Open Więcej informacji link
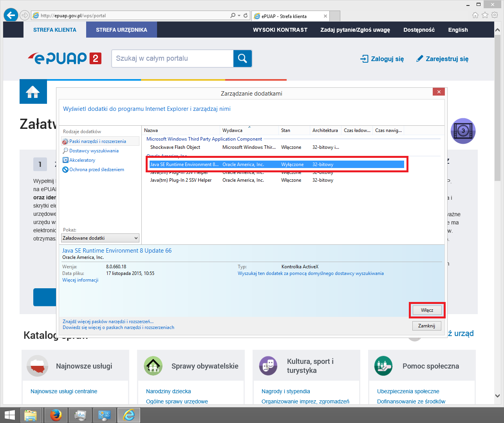Screen dimensions: 504x423 [80, 280]
